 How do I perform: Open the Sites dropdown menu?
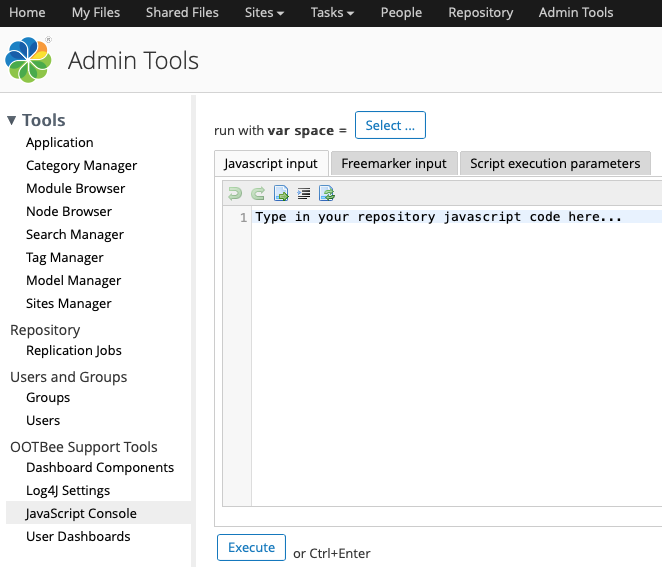pyautogui.click(x=264, y=13)
